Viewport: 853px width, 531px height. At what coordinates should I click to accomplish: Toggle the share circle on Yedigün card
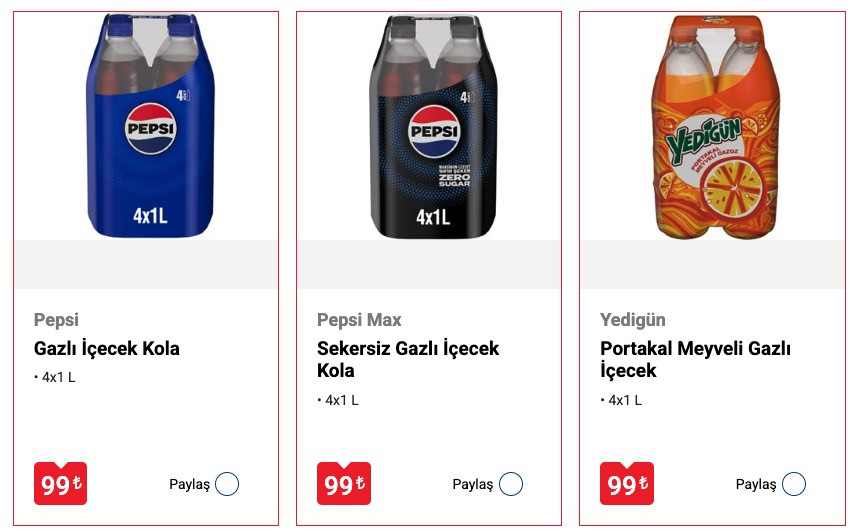point(794,485)
